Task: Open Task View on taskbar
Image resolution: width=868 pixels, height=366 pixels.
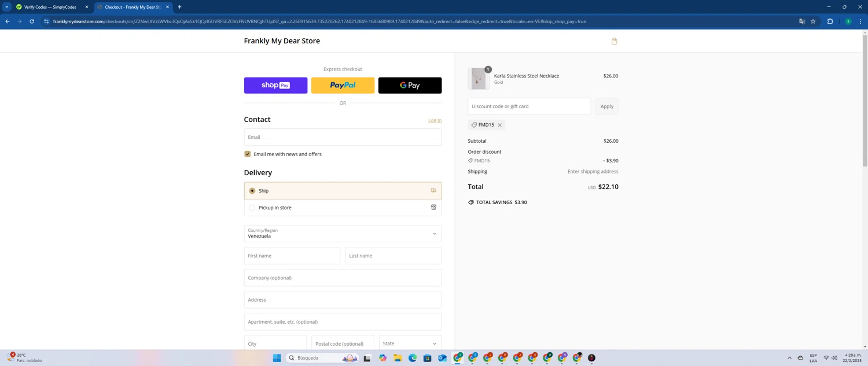Action: pyautogui.click(x=367, y=358)
